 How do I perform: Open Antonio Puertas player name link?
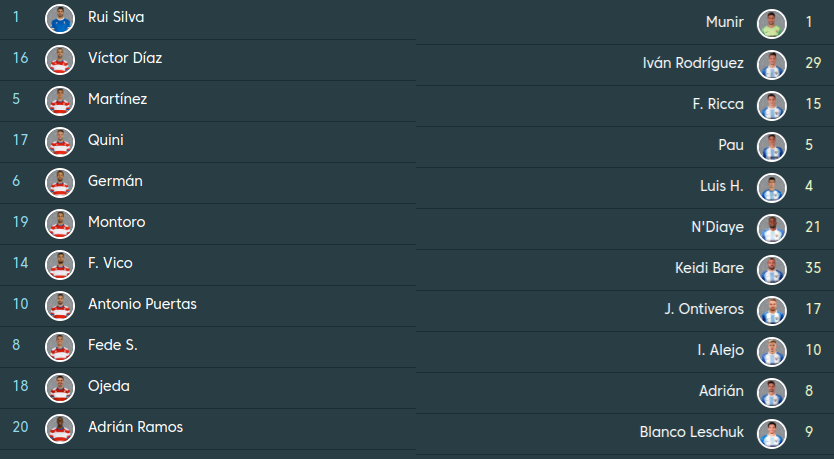coord(143,304)
